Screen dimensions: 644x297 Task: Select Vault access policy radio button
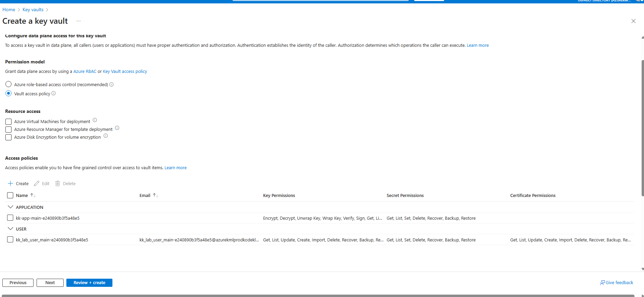[8, 93]
